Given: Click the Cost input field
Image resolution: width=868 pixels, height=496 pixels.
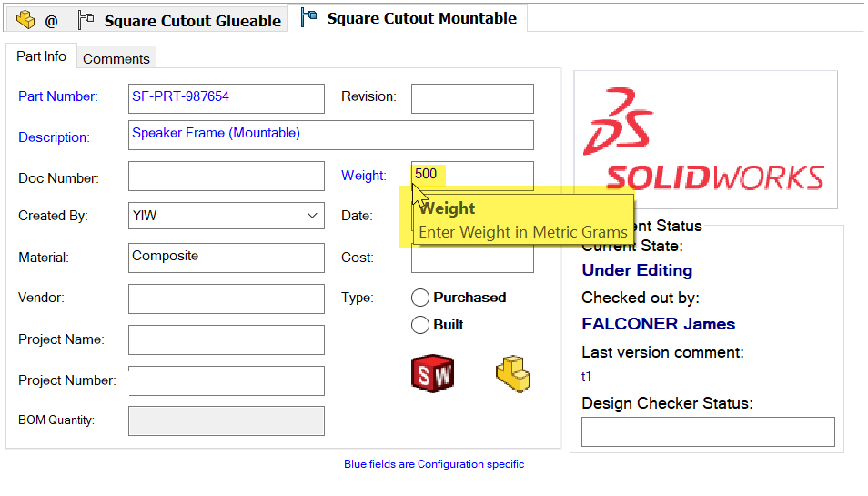Looking at the screenshot, I should pyautogui.click(x=472, y=260).
